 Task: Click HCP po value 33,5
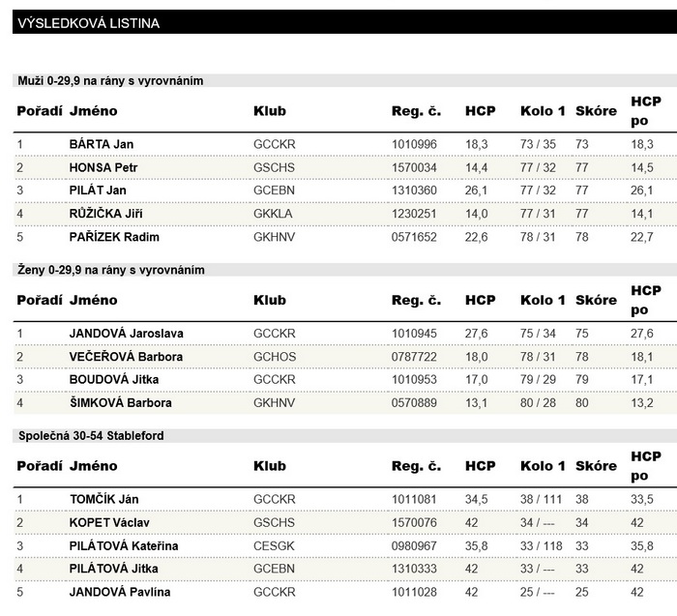pos(641,499)
